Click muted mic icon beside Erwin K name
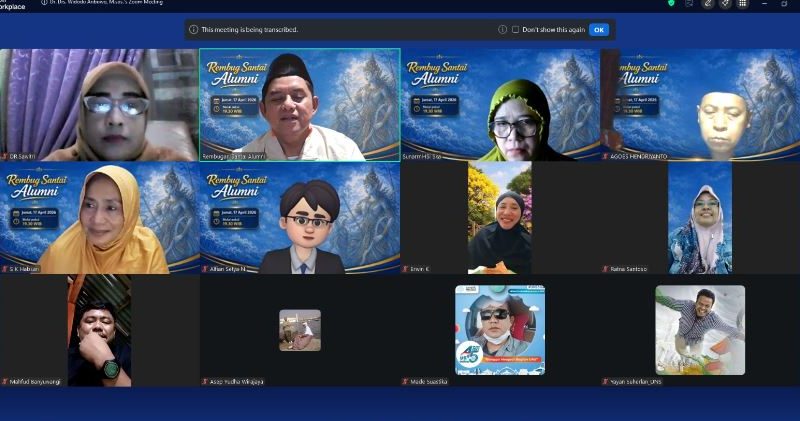 (406, 269)
